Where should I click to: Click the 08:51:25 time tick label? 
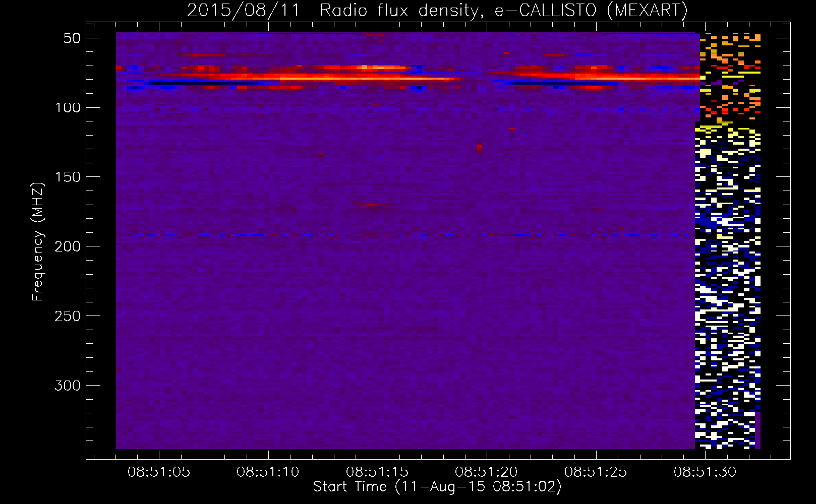pos(596,472)
